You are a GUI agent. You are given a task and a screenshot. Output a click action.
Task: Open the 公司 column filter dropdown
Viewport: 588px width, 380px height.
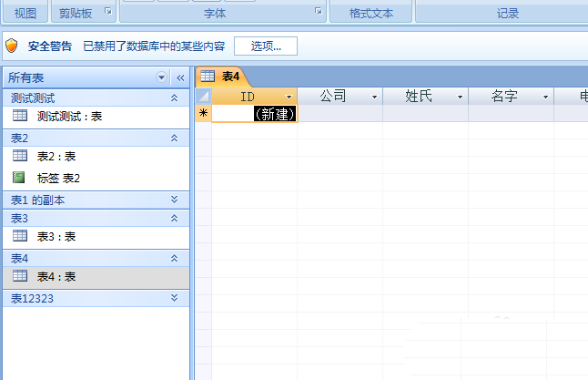[374, 97]
